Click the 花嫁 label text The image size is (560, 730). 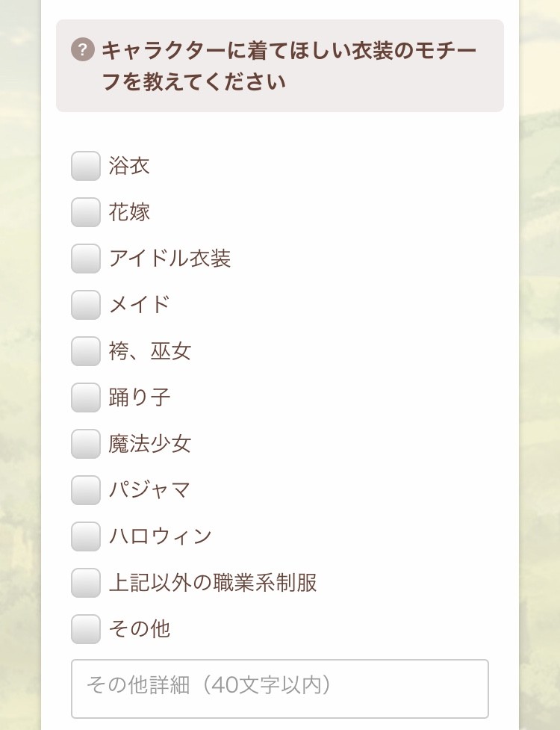tap(128, 212)
